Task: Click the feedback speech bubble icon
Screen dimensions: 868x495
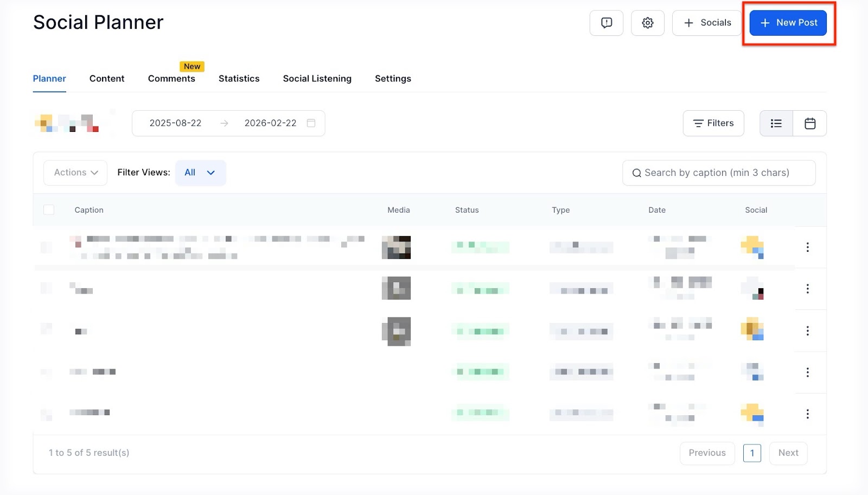Action: coord(606,23)
